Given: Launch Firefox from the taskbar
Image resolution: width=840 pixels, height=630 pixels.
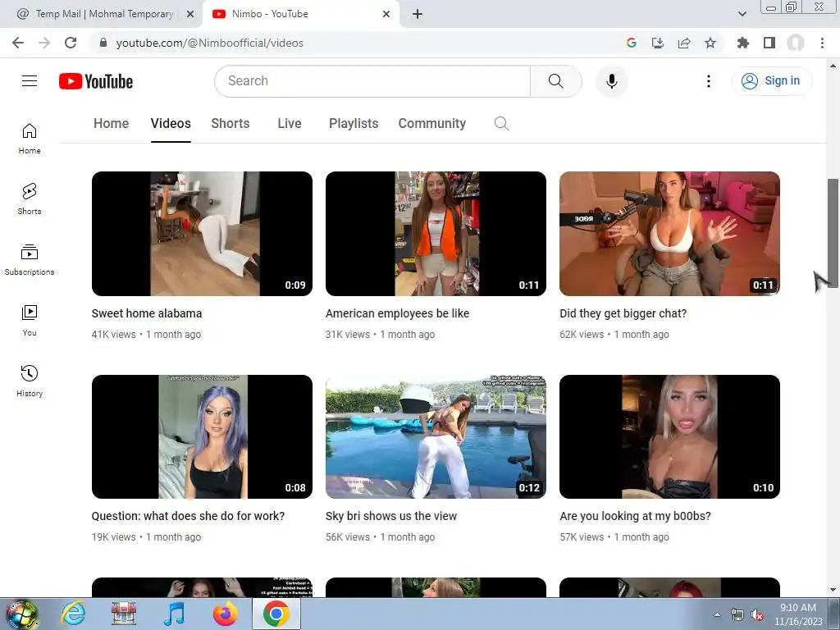Looking at the screenshot, I should pos(226,614).
